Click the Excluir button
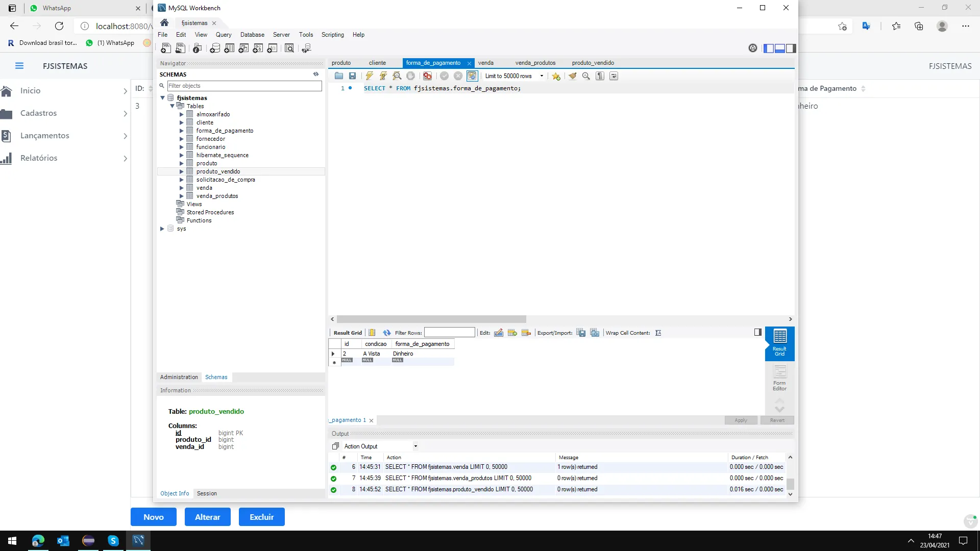 click(261, 517)
